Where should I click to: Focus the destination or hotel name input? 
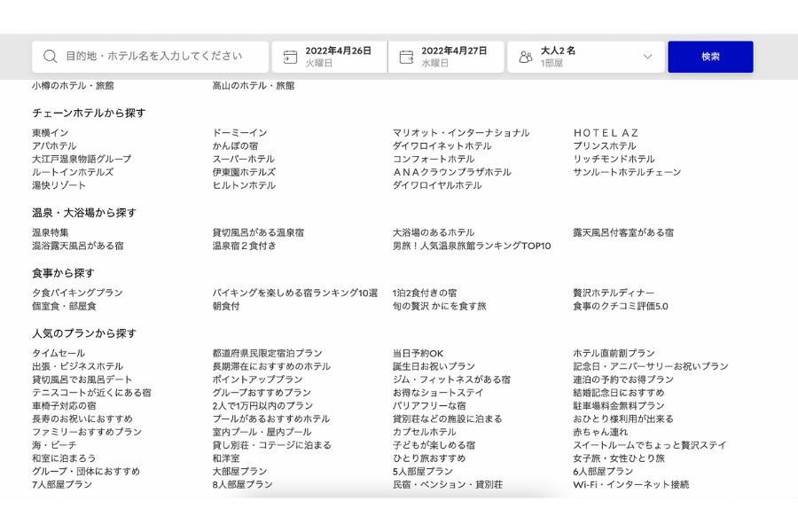pos(150,57)
